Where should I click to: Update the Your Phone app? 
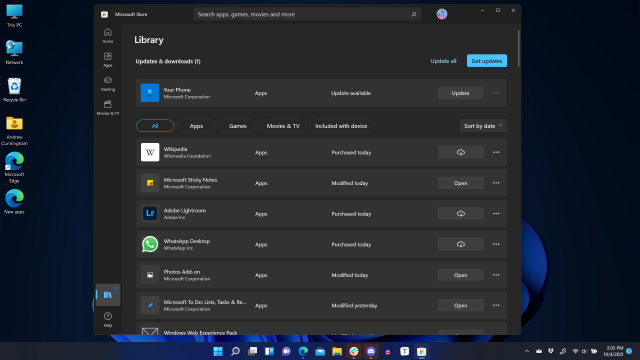point(460,93)
